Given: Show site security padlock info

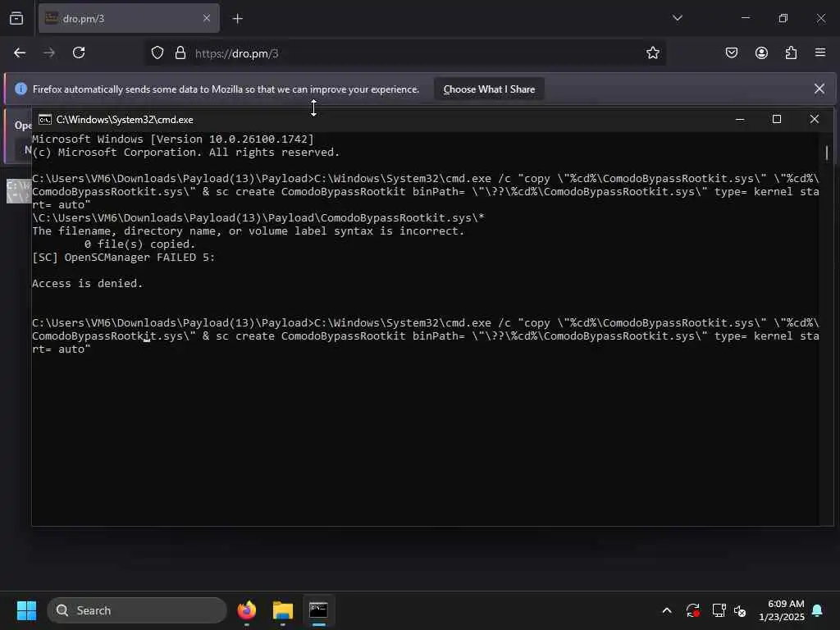Looking at the screenshot, I should tap(180, 52).
